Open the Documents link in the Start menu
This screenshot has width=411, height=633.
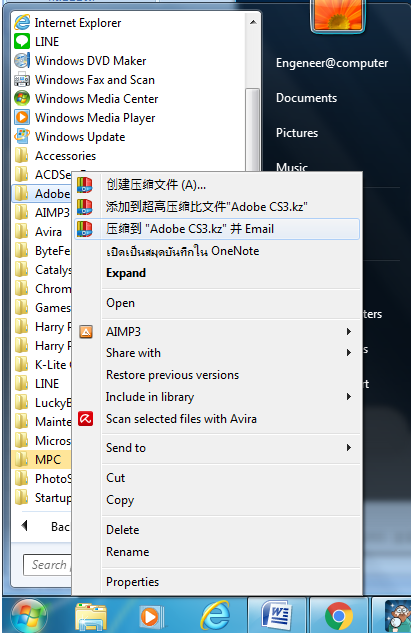pos(306,98)
